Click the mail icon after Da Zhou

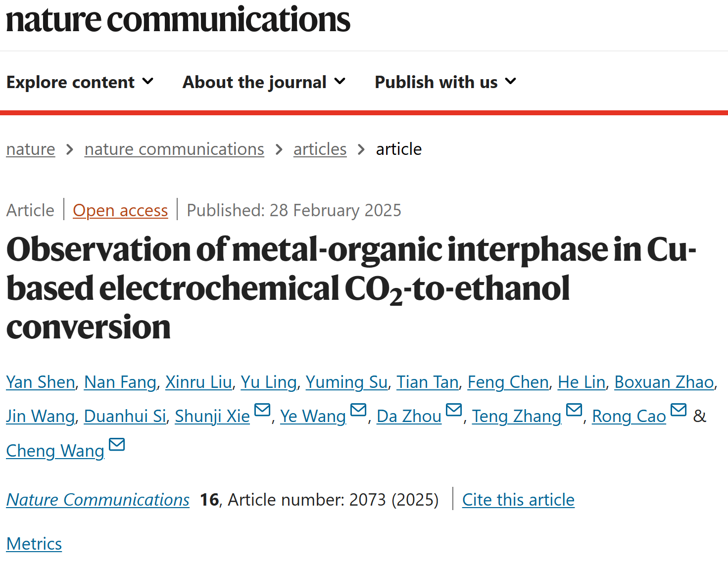[454, 410]
